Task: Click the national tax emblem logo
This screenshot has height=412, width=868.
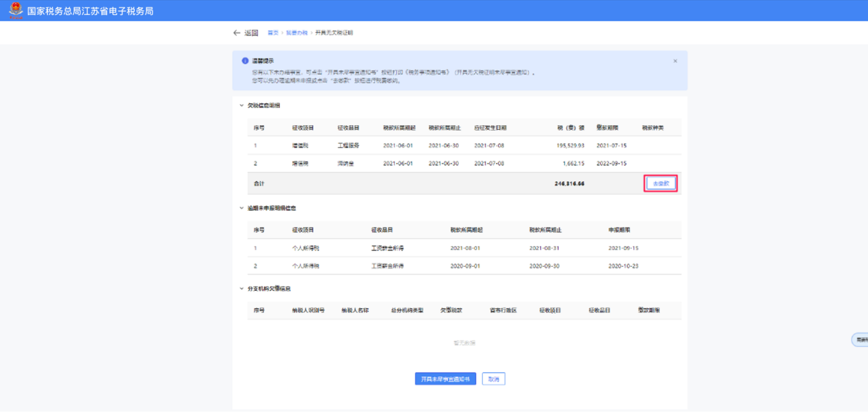Action: coord(15,10)
